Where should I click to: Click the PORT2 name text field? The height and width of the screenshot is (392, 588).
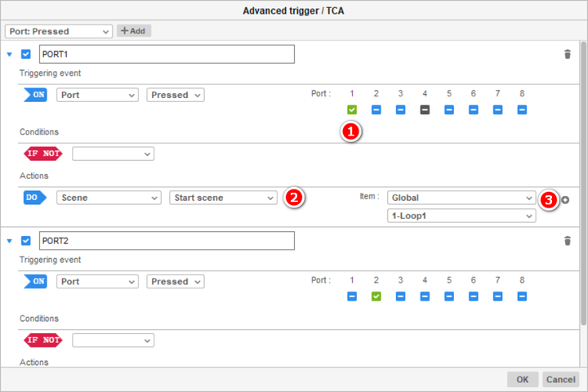point(167,241)
